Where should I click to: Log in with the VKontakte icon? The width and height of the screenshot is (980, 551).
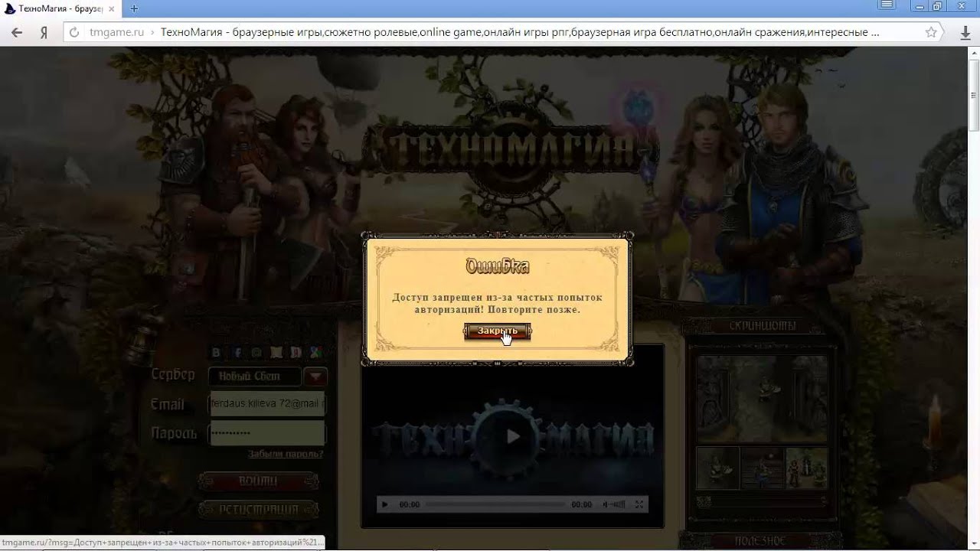216,353
